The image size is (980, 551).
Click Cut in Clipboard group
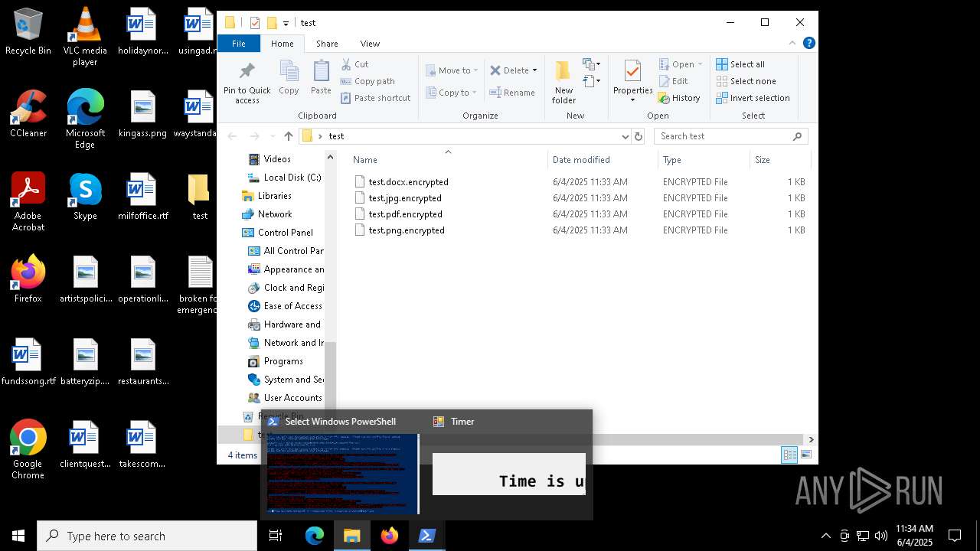coord(354,64)
